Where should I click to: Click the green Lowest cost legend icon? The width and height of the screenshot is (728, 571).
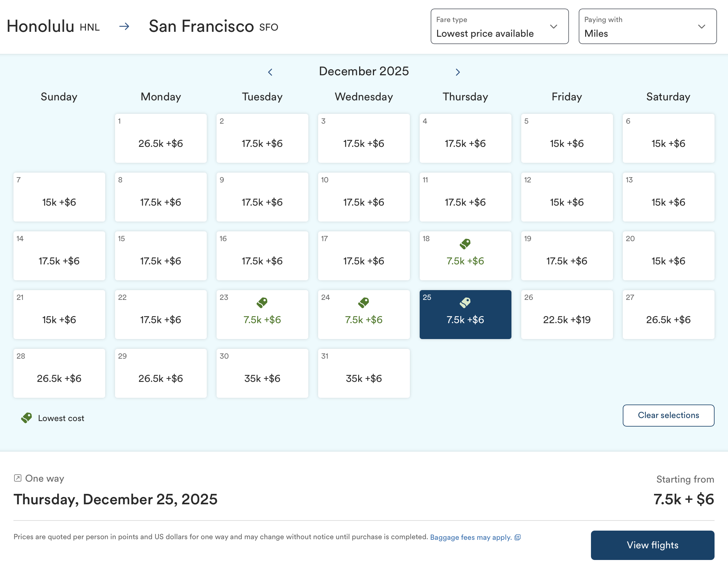26,418
